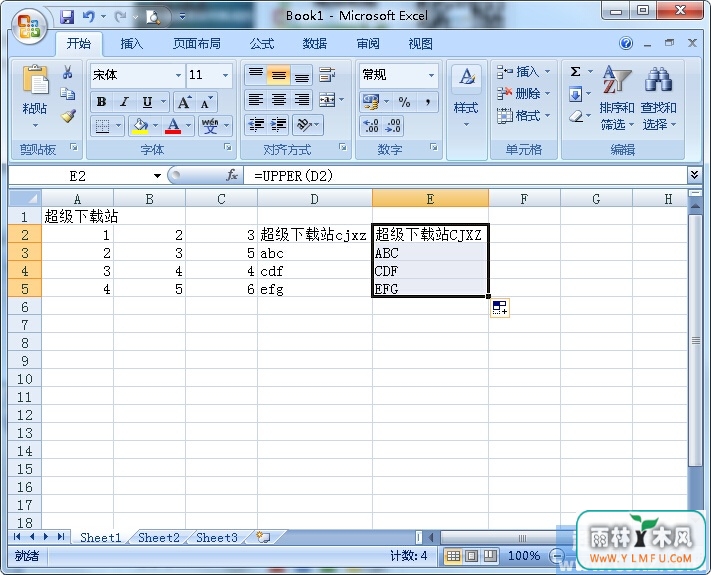The image size is (711, 575).
Task: Switch to the 页面布局 ribbon tab
Action: 197,44
